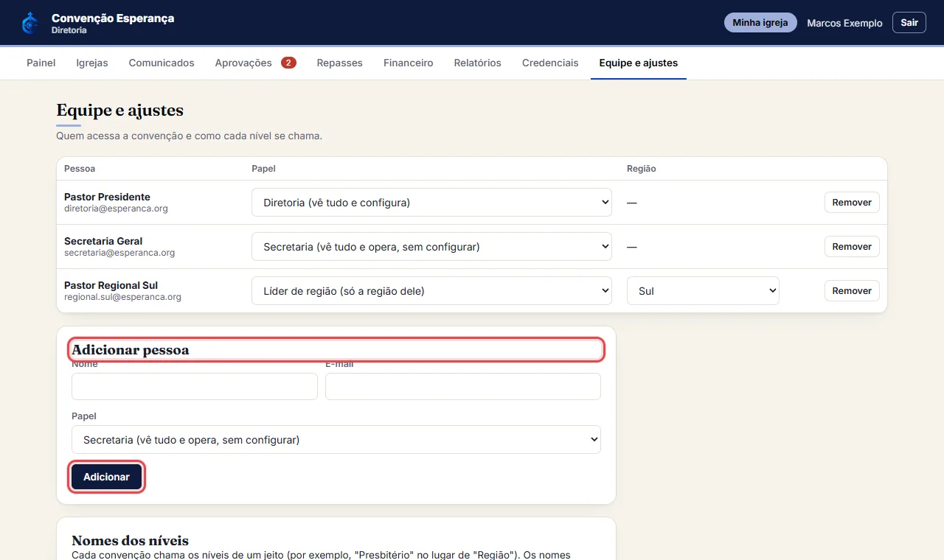Click the Papel column header in table
This screenshot has width=944, height=560.
pos(263,169)
